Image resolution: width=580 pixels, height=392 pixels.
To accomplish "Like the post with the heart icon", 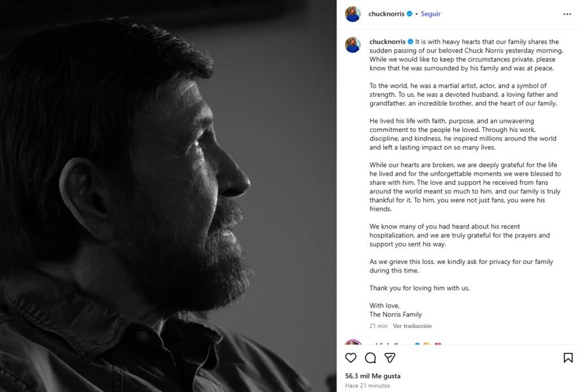I will coord(351,357).
